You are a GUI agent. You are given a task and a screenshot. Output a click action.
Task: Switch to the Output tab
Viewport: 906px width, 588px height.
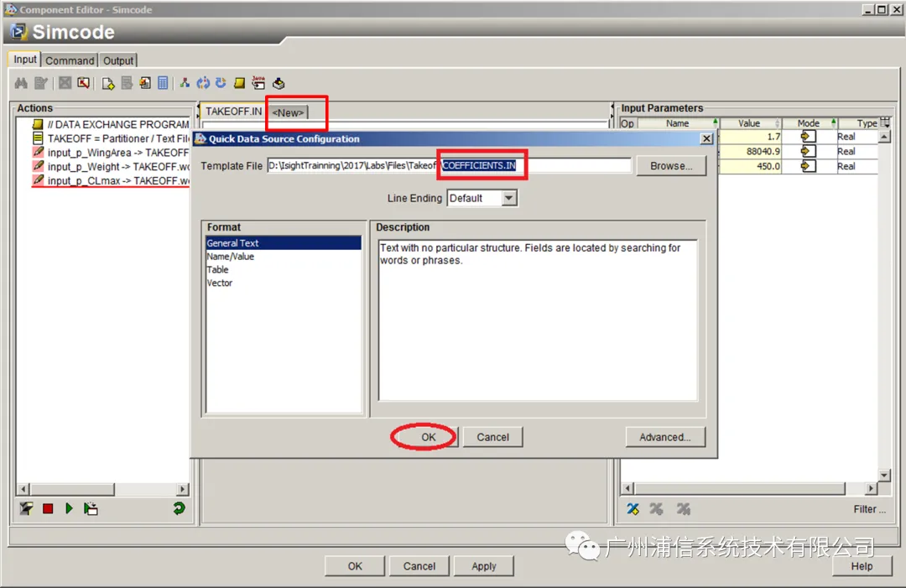pyautogui.click(x=118, y=60)
